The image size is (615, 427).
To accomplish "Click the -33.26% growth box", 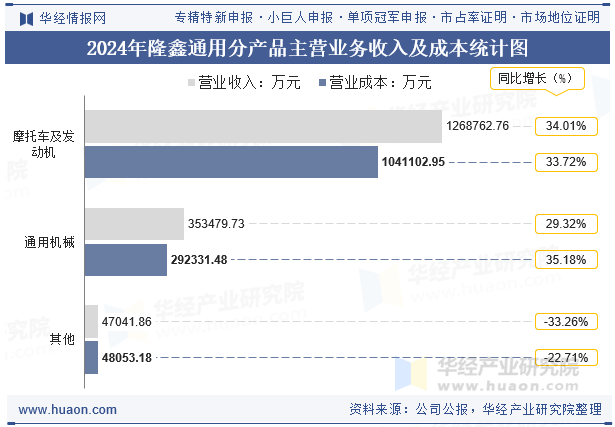I will pos(566,322).
